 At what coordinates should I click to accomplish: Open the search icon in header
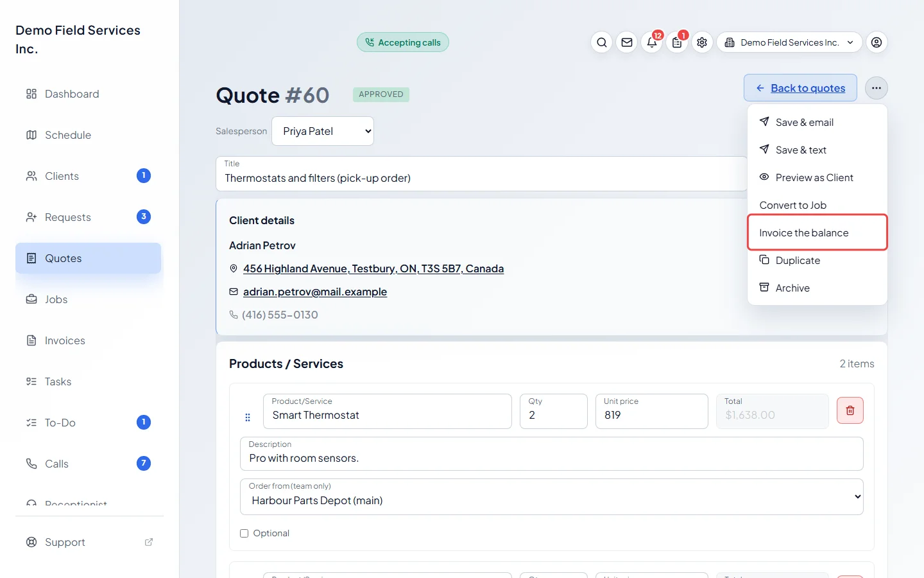[x=601, y=42]
